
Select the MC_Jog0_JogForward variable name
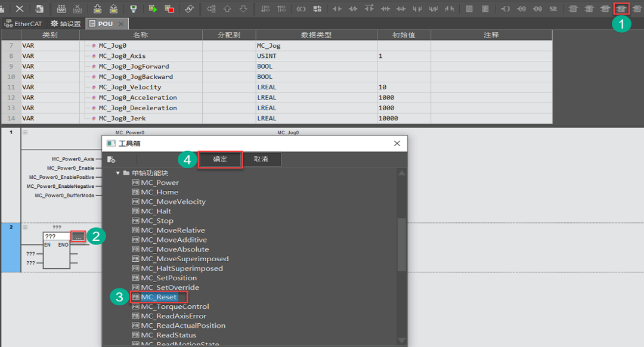click(134, 66)
